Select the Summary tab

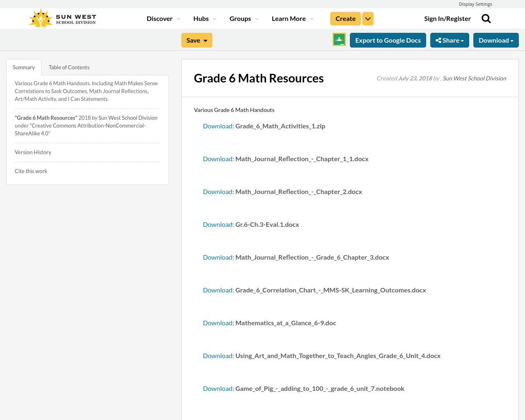click(23, 67)
